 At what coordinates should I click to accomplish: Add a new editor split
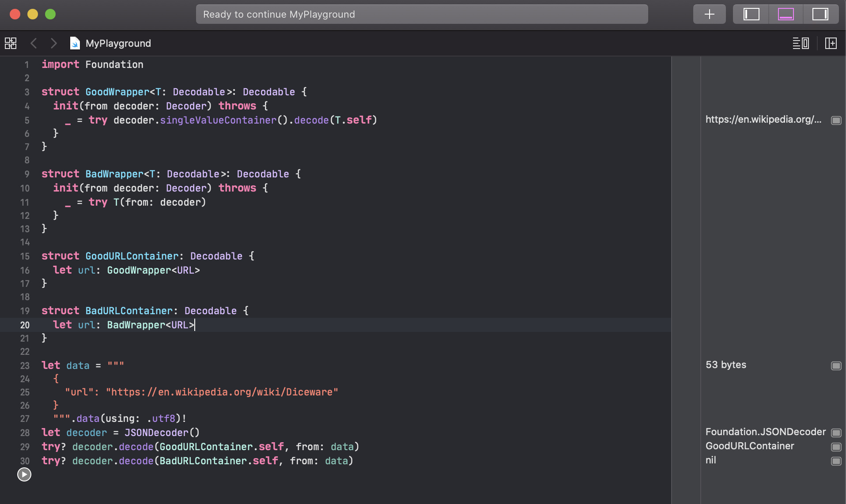pos(831,43)
